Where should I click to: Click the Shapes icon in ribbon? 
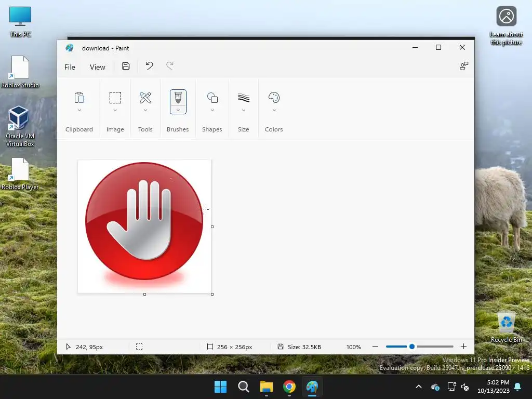pos(212,98)
